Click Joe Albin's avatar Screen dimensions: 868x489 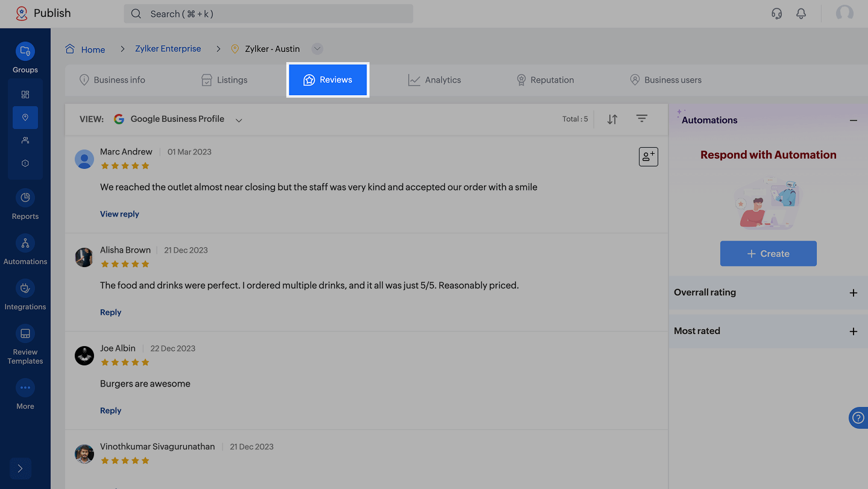(x=84, y=356)
